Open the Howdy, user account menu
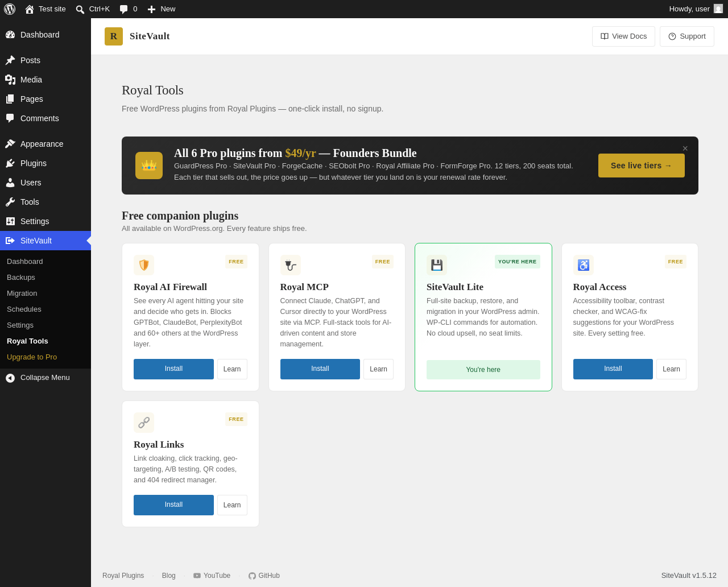728x587 pixels. coord(696,9)
